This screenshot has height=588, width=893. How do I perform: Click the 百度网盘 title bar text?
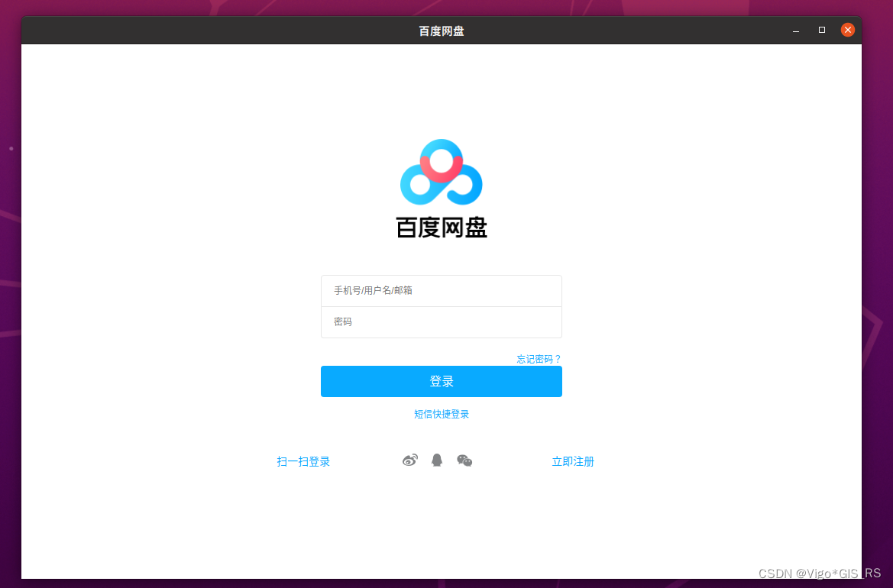click(441, 31)
